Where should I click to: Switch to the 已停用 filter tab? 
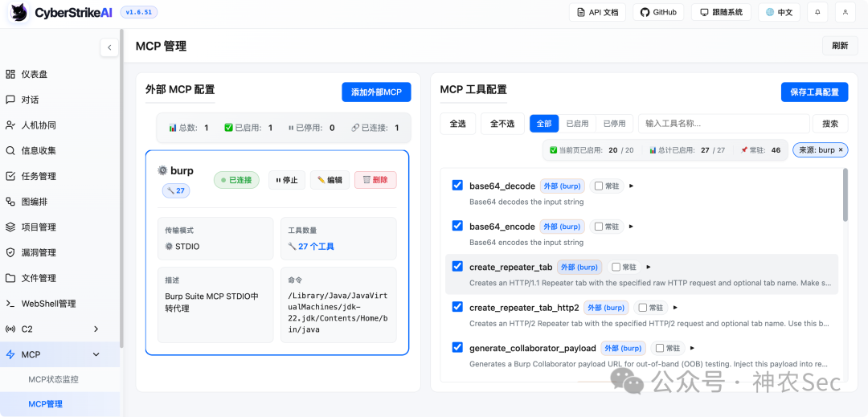614,124
